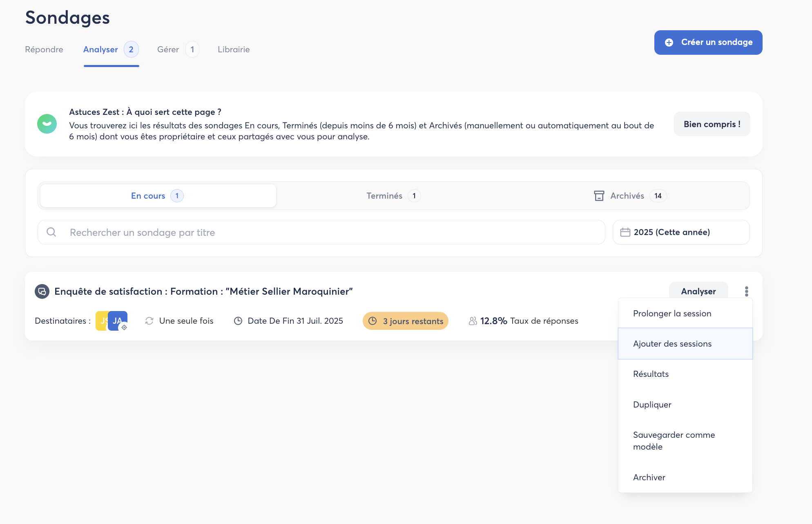The height and width of the screenshot is (524, 812).
Task: Choose Sauvegarder comme modèle option
Action: (x=674, y=441)
